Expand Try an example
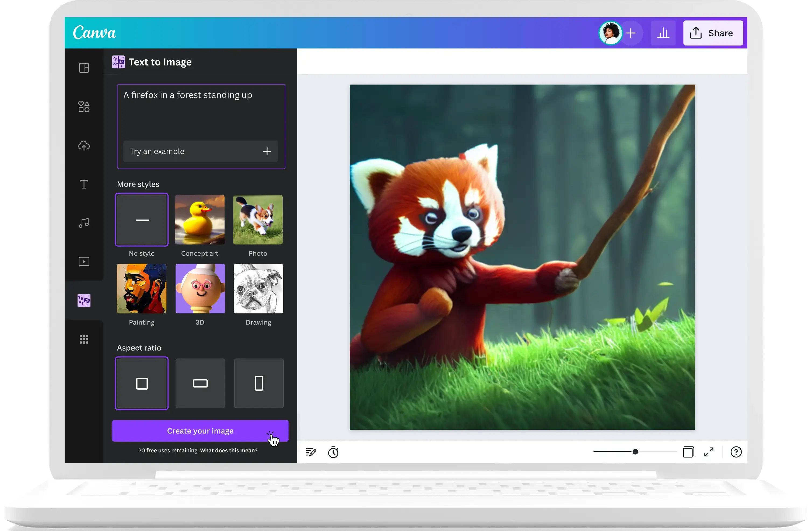Image resolution: width=812 pixels, height=531 pixels. pos(201,151)
